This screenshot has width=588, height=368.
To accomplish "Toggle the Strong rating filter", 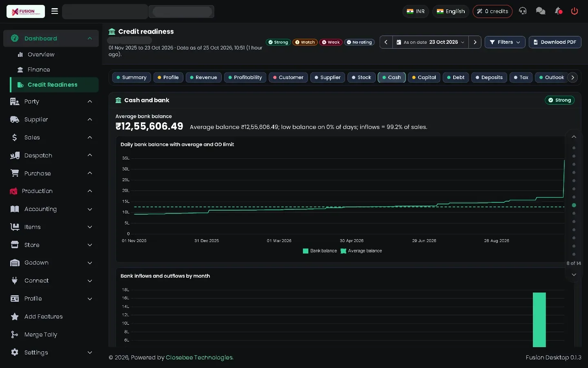I will click(278, 42).
